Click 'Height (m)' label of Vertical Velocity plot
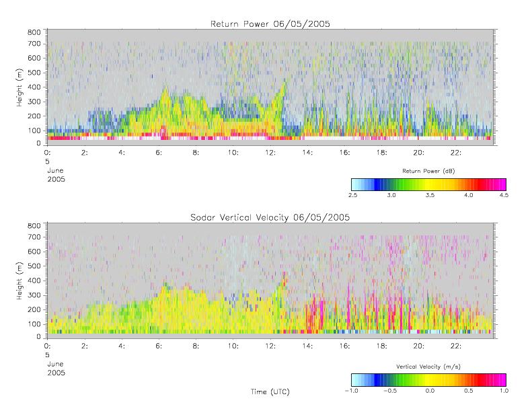The image size is (532, 411). (20, 281)
